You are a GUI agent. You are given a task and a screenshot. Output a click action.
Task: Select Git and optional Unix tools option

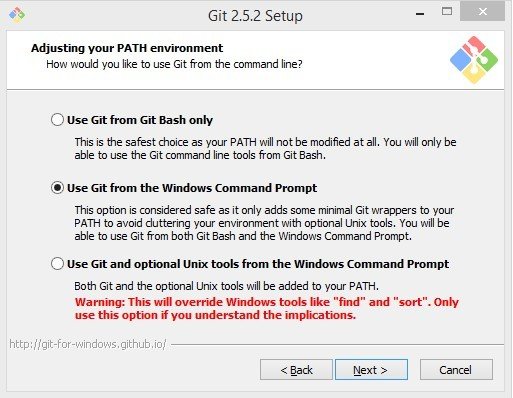[57, 264]
